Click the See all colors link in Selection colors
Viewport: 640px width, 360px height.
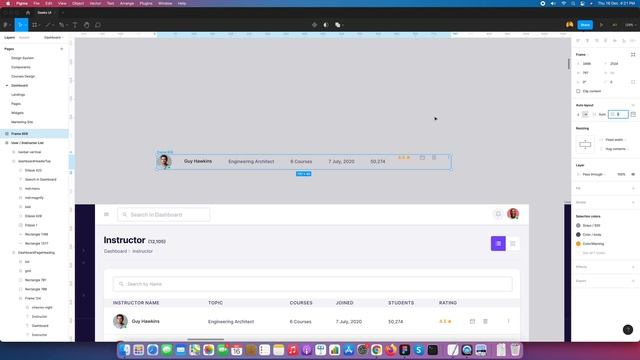pyautogui.click(x=593, y=253)
